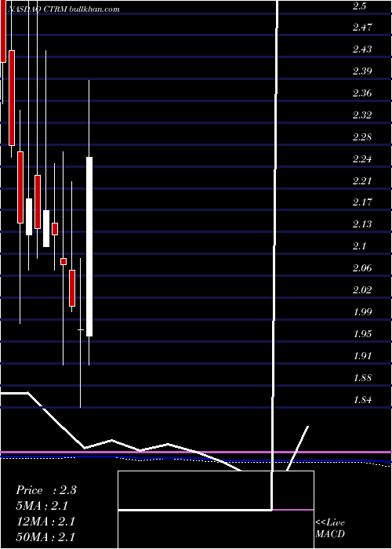Click the 1.84 price axis label
Viewport: 392px width, 549px height.
click(x=362, y=400)
